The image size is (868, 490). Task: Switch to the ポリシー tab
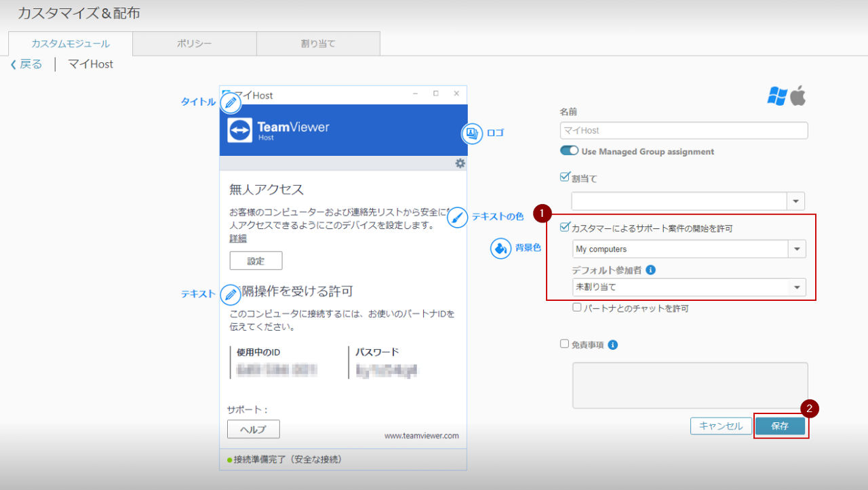[x=195, y=43]
